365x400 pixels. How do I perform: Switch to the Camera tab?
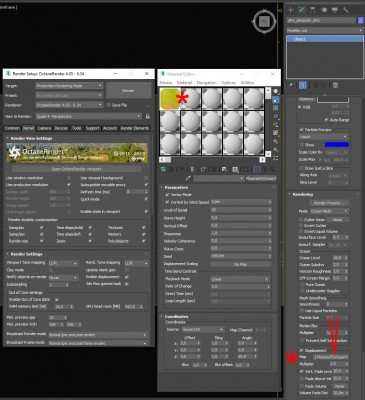coord(44,128)
